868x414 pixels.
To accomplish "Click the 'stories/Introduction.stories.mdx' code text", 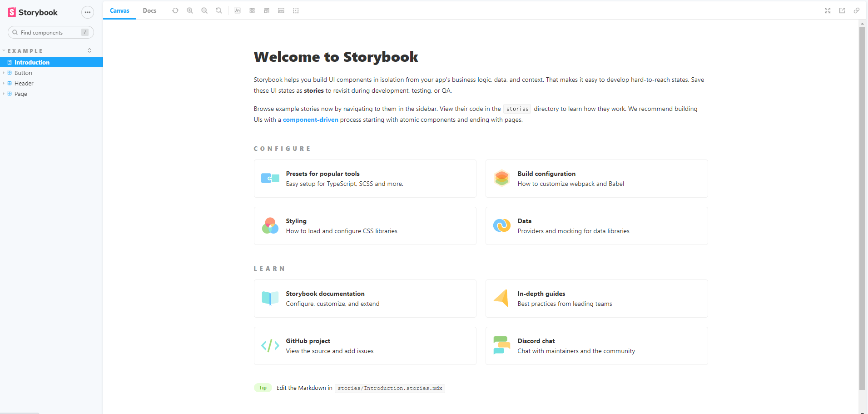I will 390,388.
